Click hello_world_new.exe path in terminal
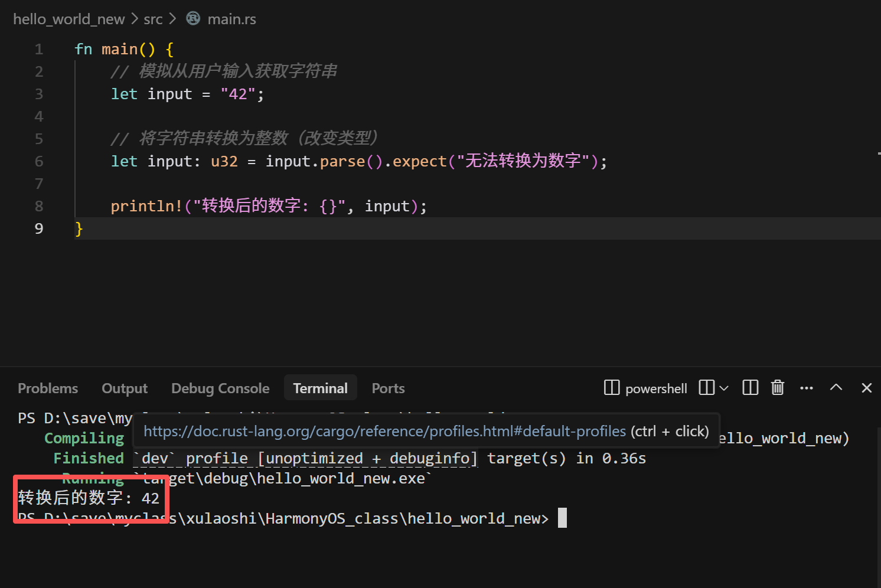 283,478
